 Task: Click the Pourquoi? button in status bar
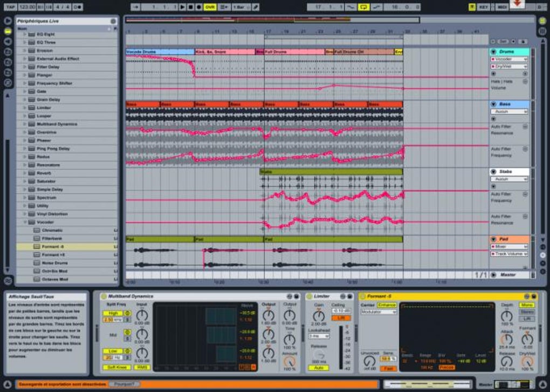click(x=124, y=384)
